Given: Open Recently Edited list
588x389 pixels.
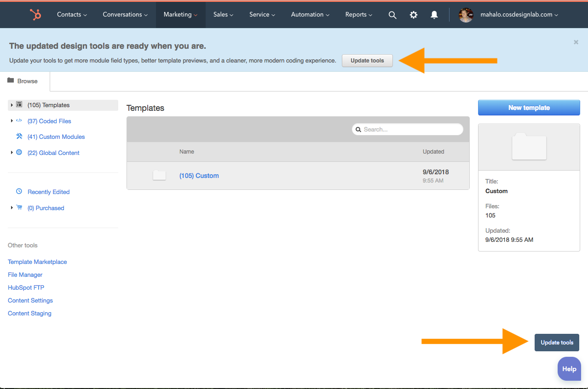Looking at the screenshot, I should pyautogui.click(x=49, y=192).
